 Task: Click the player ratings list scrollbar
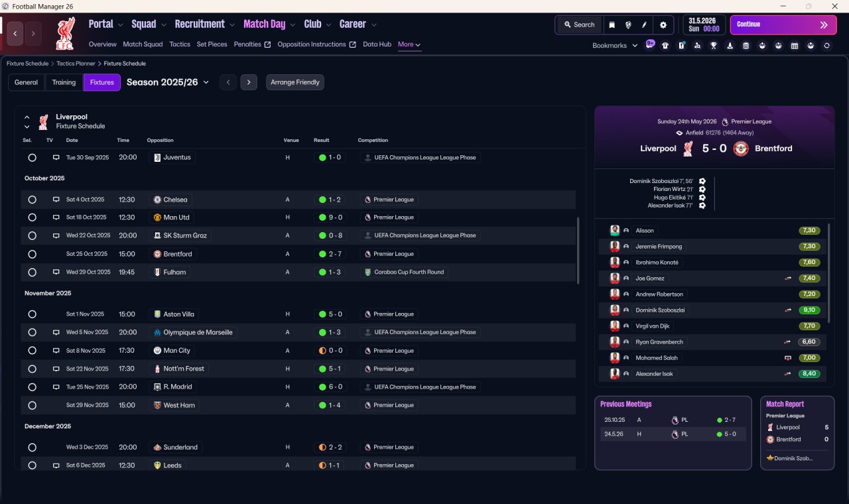828,273
